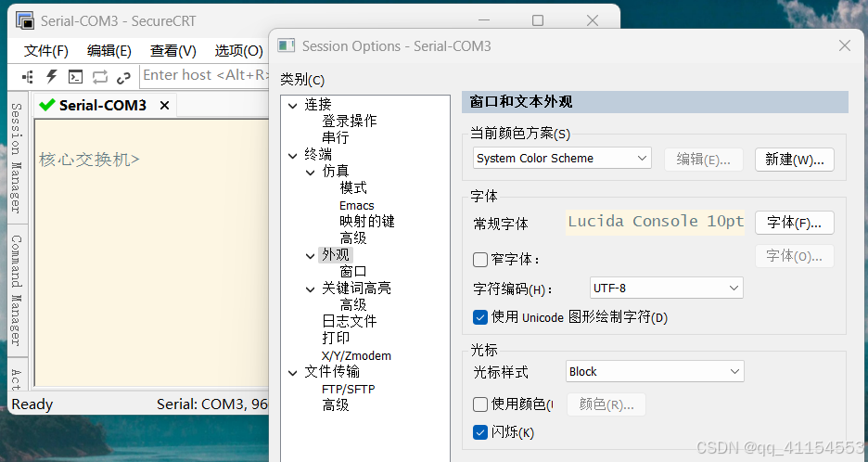Select 高级 under 关键词高亮

pos(353,304)
